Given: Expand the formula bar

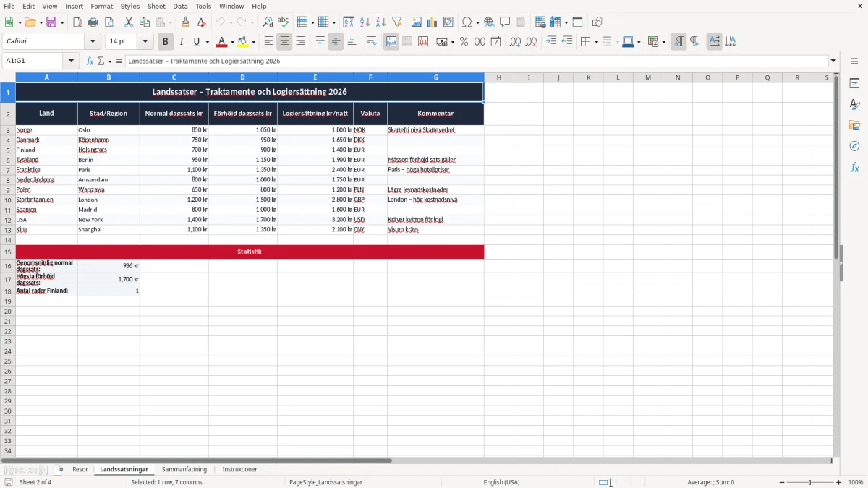Looking at the screenshot, I should (833, 61).
